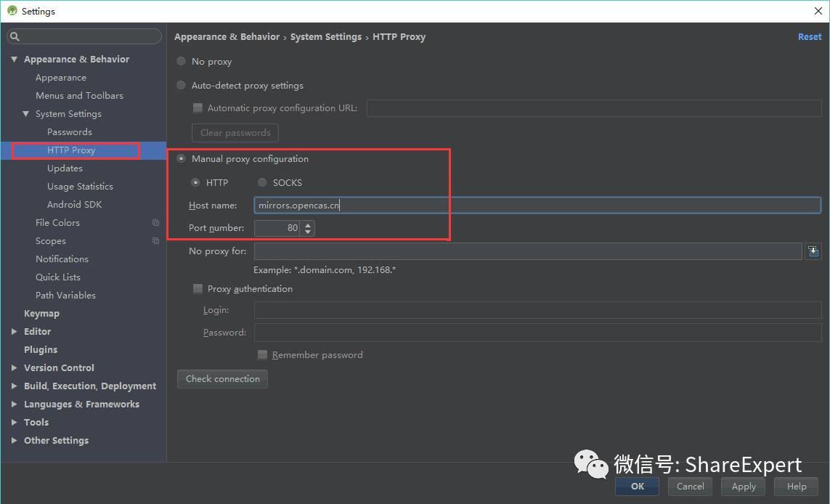The width and height of the screenshot is (830, 504).
Task: Select the No proxy radio button
Action: pos(181,62)
